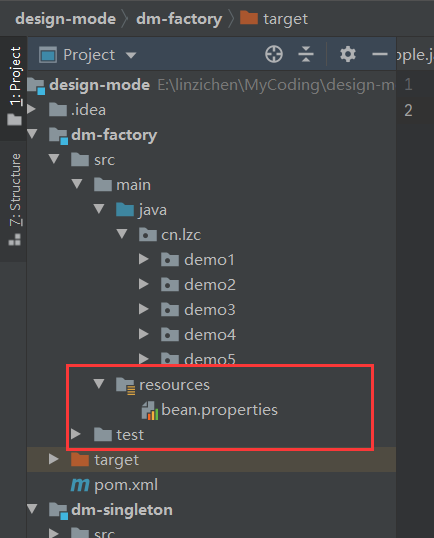This screenshot has width=434, height=538.
Task: Expand the demo3 package arrow
Action: [x=143, y=309]
